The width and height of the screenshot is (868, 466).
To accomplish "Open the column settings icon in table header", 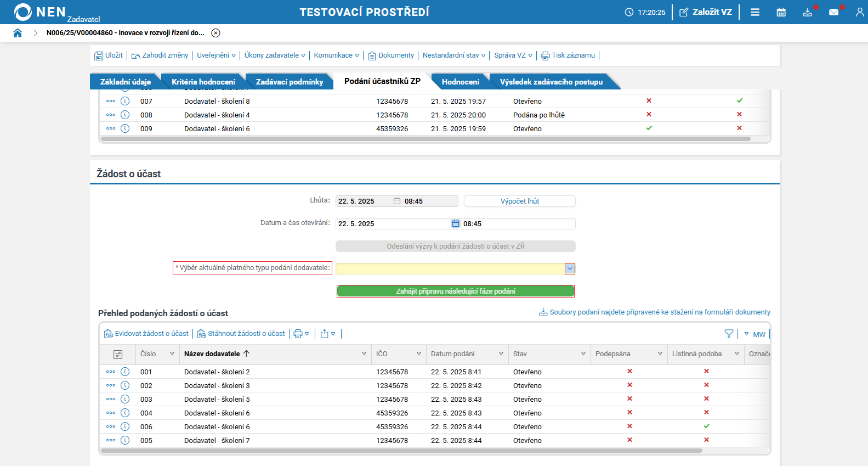I will [x=117, y=354].
